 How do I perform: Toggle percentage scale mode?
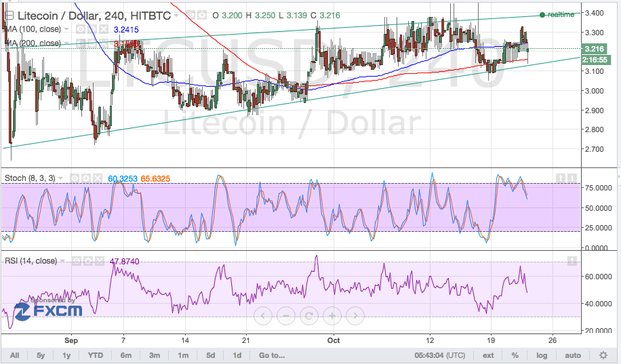point(515,355)
